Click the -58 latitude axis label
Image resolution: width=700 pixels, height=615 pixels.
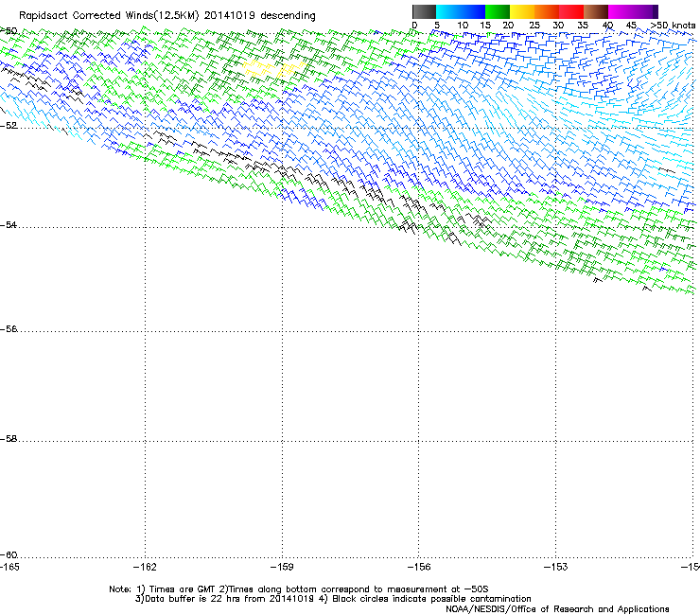pos(8,439)
